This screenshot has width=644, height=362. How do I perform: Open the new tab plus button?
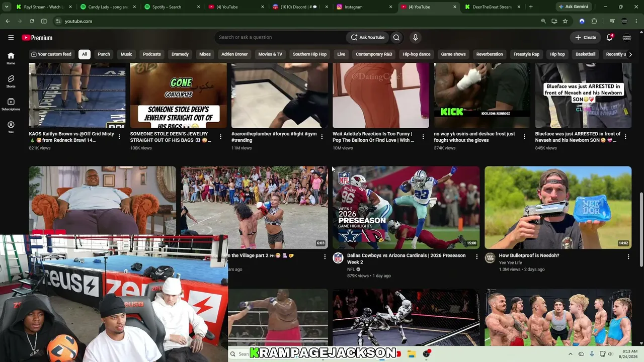pyautogui.click(x=531, y=7)
